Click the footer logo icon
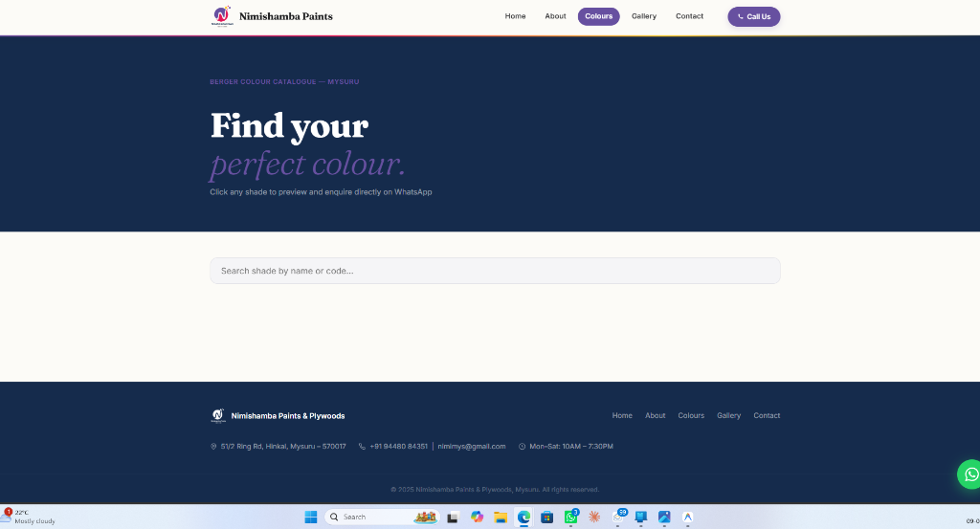The image size is (980, 529). [x=218, y=416]
